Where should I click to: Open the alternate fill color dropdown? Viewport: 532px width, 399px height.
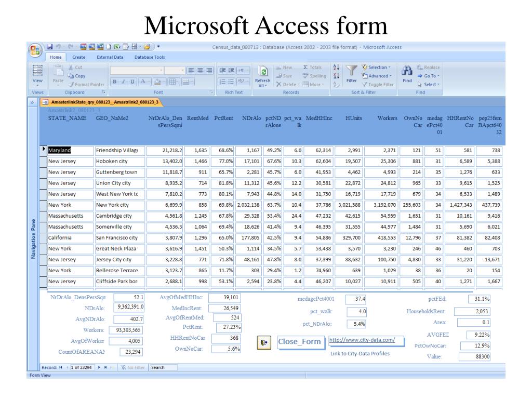tap(188, 82)
